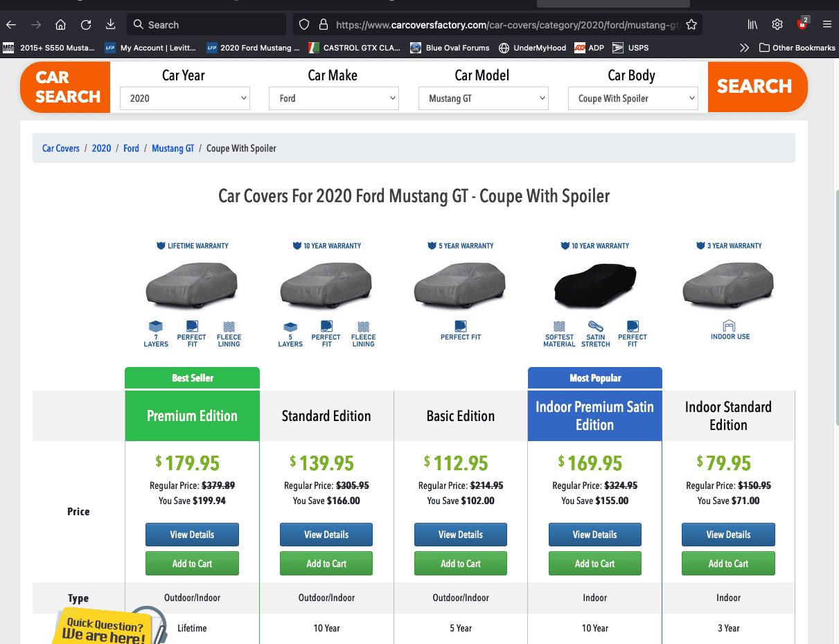Click Basic Edition car cover image
The height and width of the screenshot is (644, 839).
(460, 285)
